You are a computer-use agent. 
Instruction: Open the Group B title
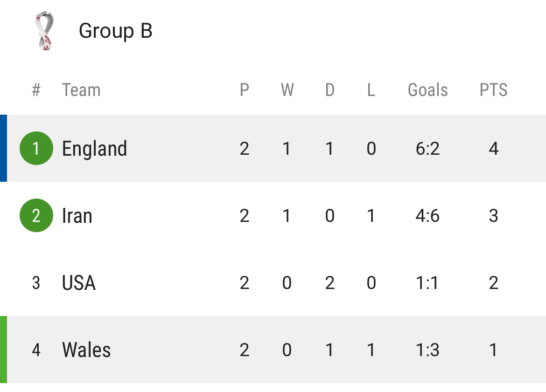tap(116, 31)
